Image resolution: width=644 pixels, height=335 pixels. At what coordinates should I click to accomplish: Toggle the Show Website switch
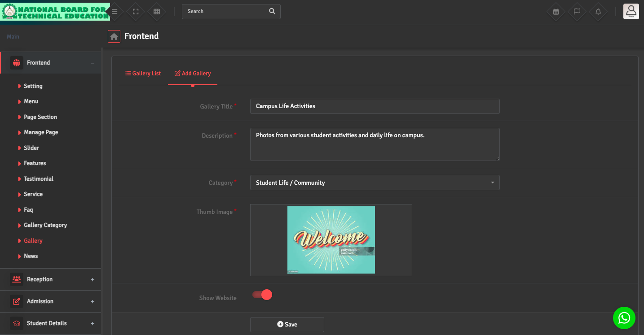262,295
